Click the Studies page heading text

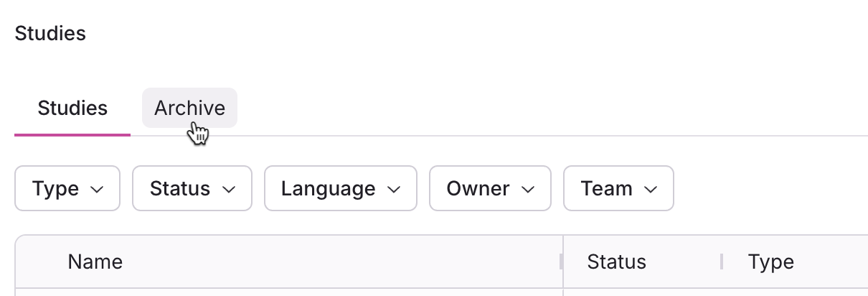pyautogui.click(x=50, y=33)
